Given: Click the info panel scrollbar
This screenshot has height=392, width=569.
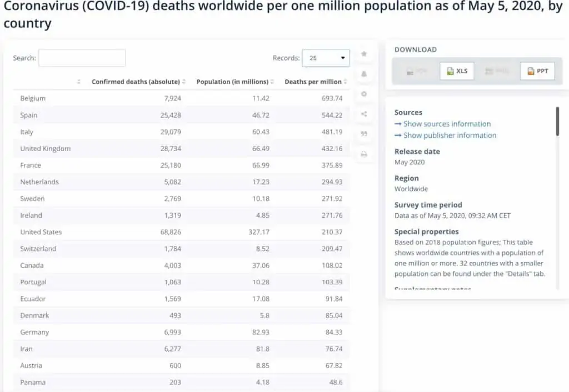Looking at the screenshot, I should pyautogui.click(x=557, y=122).
